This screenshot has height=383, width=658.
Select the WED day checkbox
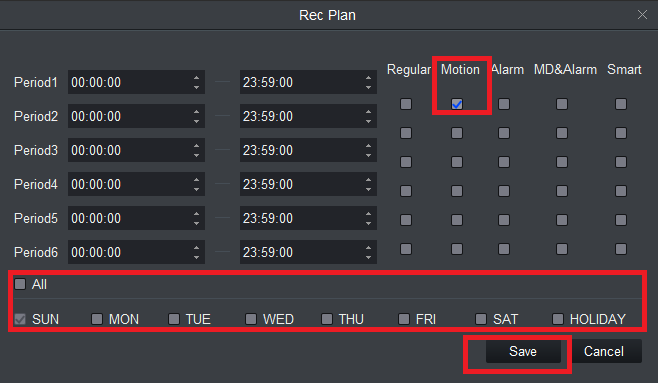click(251, 319)
